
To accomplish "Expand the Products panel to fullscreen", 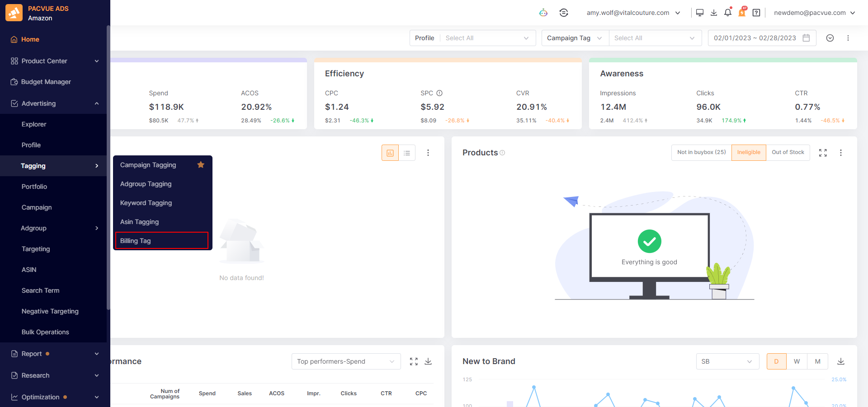I will pyautogui.click(x=823, y=153).
